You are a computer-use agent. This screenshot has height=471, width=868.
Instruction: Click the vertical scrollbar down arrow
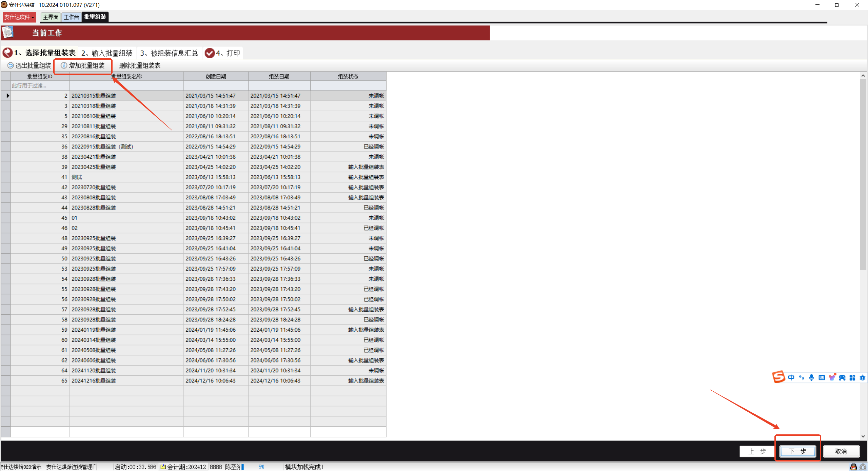863,436
